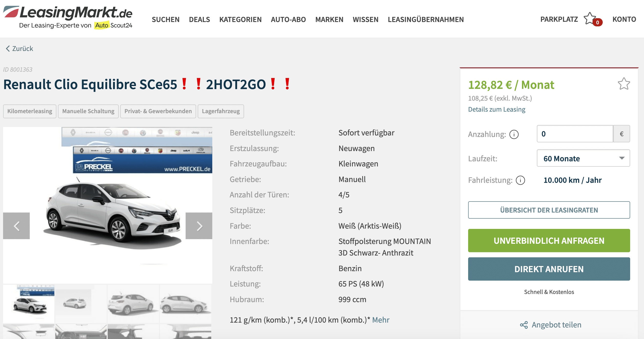644x339 pixels.
Task: Select fourth thumbnail showing side view
Action: pos(186,304)
